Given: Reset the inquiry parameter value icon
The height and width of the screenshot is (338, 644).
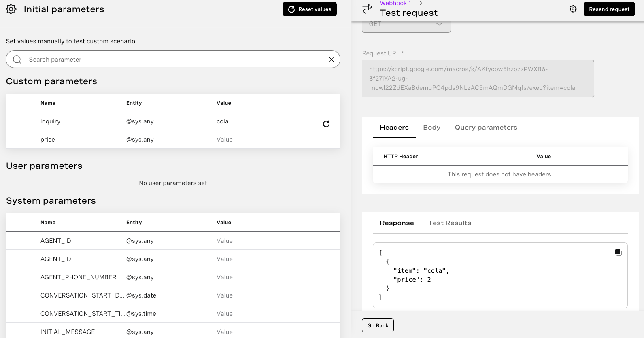Looking at the screenshot, I should (x=326, y=124).
